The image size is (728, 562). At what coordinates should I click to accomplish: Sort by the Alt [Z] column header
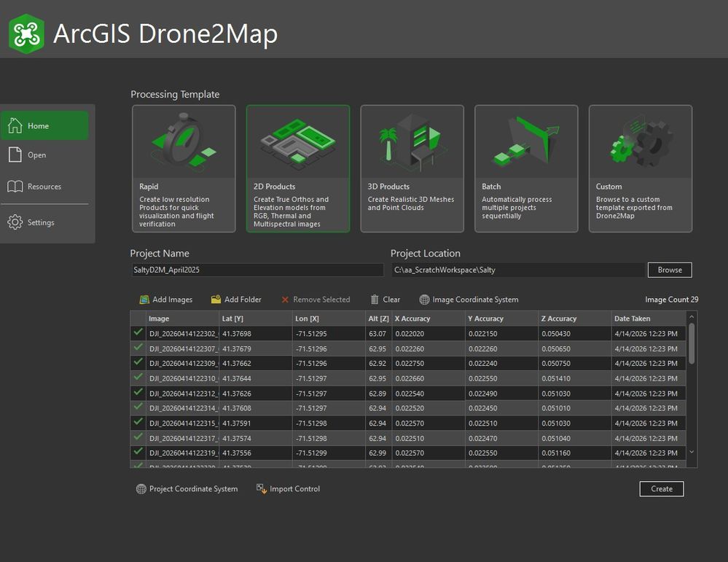(378, 319)
